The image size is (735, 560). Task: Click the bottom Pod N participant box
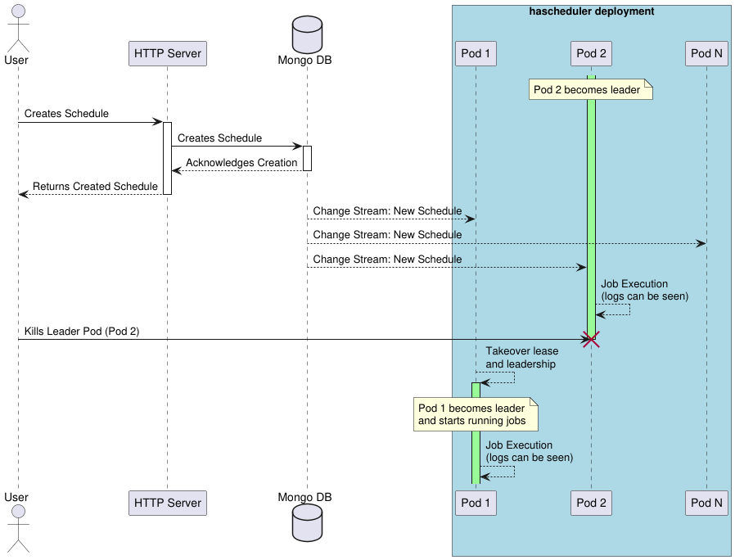click(706, 503)
